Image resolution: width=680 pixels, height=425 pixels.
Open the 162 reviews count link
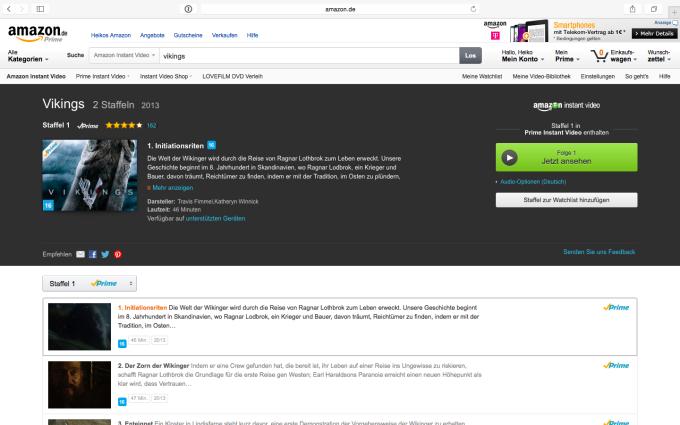151,126
